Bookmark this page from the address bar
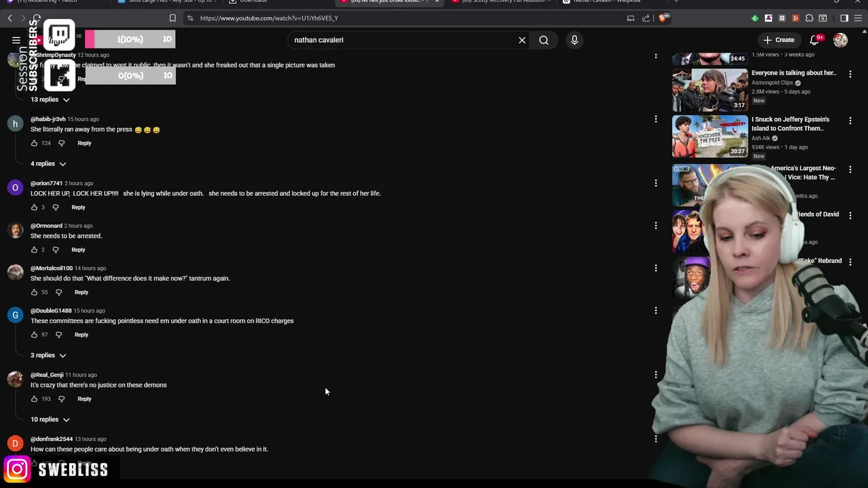868x488 pixels. click(172, 18)
